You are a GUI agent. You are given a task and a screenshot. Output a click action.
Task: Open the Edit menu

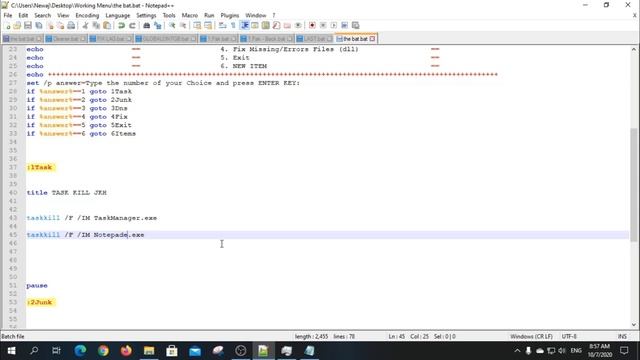coord(23,15)
